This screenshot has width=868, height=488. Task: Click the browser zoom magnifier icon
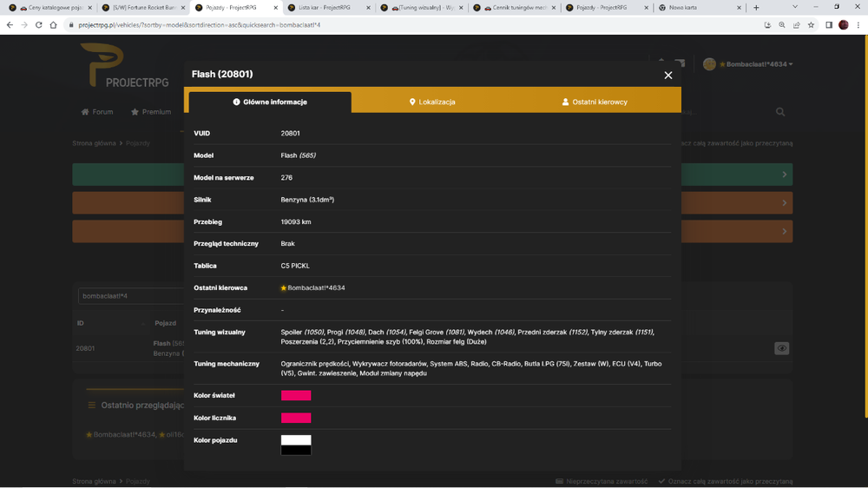point(782,25)
